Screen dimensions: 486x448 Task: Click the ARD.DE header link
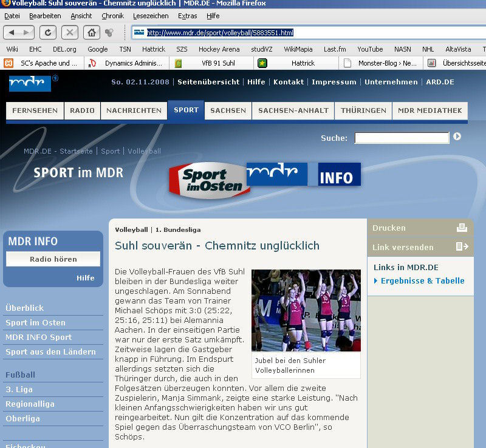(440, 82)
